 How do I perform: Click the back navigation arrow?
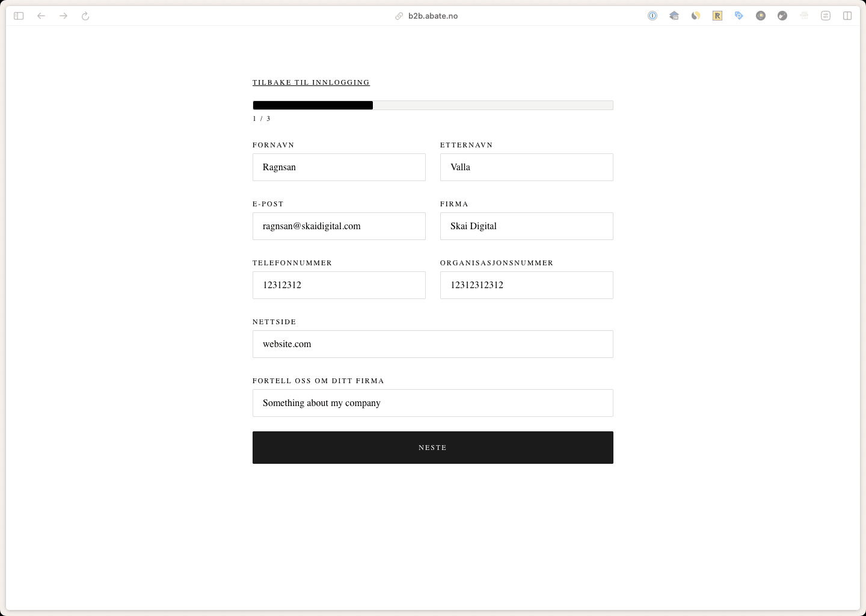point(41,16)
